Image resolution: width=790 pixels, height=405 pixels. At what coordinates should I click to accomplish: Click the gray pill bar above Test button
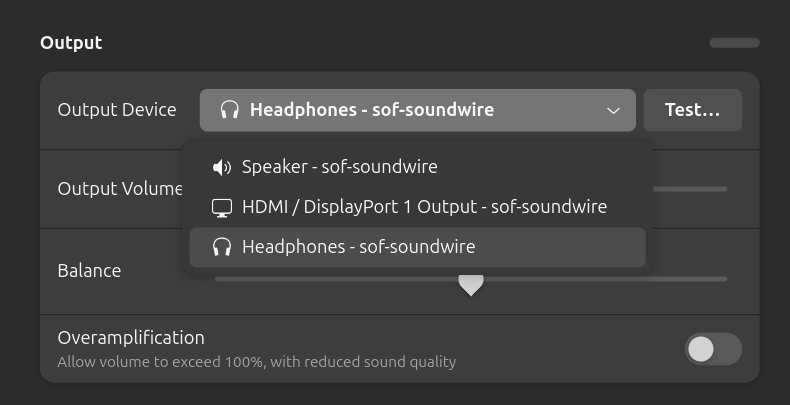coord(734,43)
